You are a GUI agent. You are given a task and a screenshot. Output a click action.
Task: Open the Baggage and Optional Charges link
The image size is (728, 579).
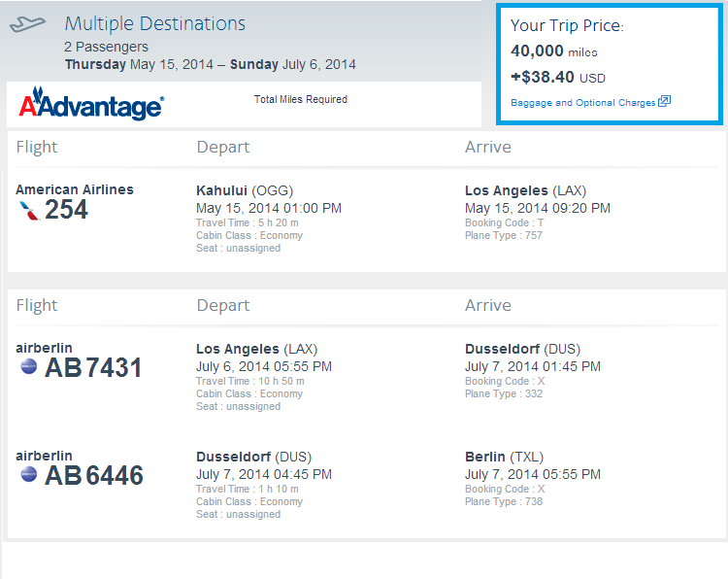[x=583, y=102]
